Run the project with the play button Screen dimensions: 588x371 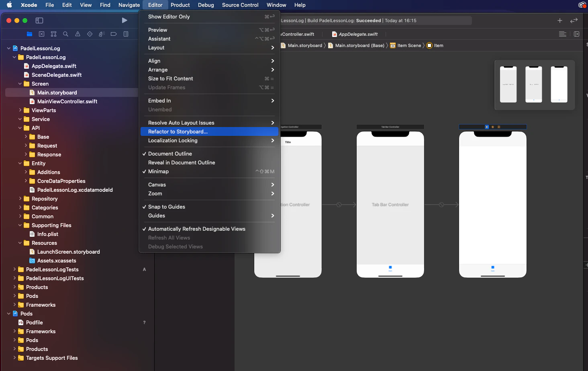tap(125, 20)
